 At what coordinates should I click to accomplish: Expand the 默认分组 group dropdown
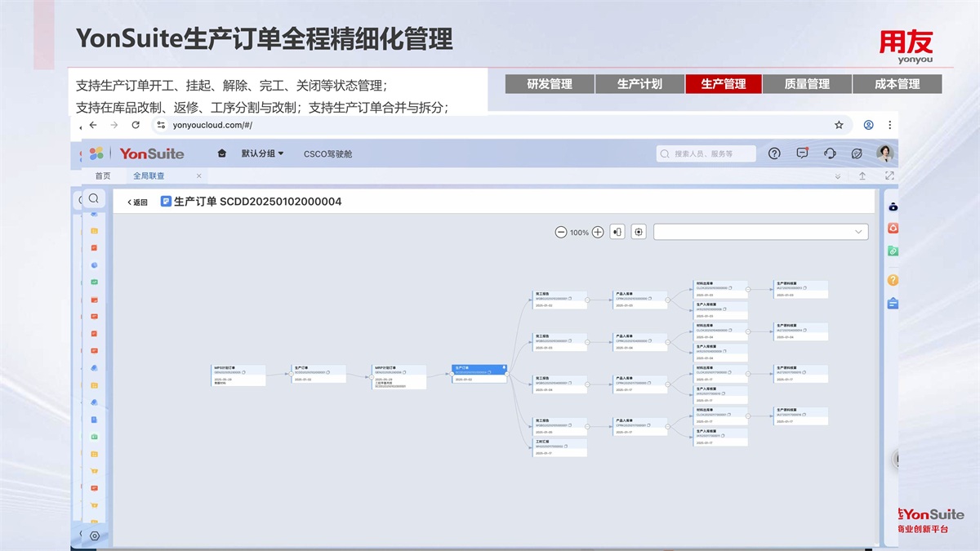262,153
